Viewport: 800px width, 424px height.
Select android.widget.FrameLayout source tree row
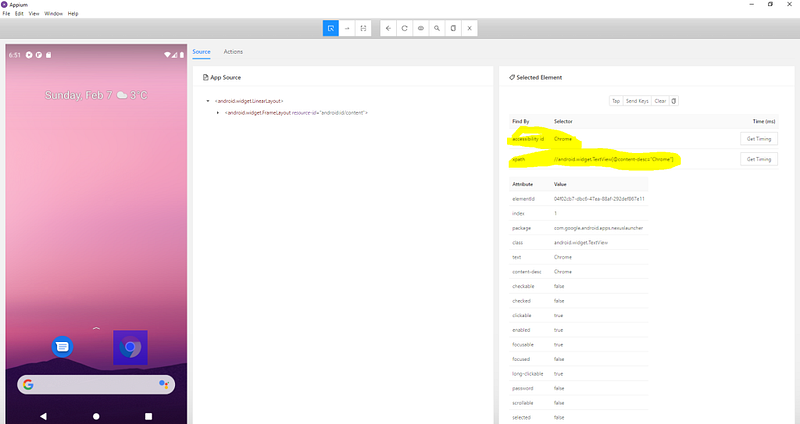296,113
